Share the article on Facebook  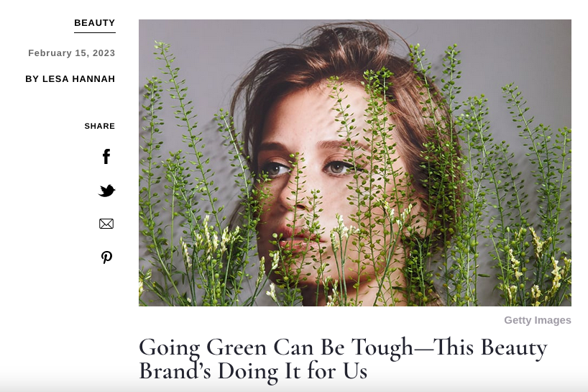click(106, 156)
